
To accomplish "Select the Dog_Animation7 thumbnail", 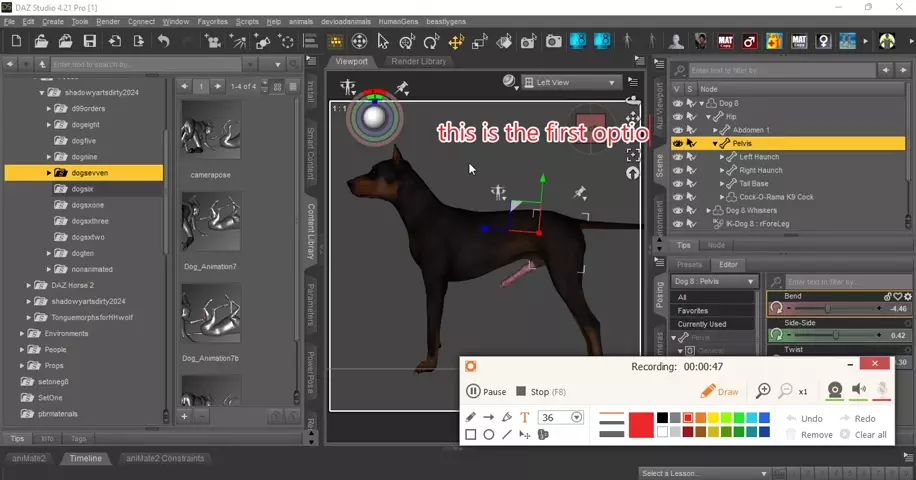I will point(211,226).
